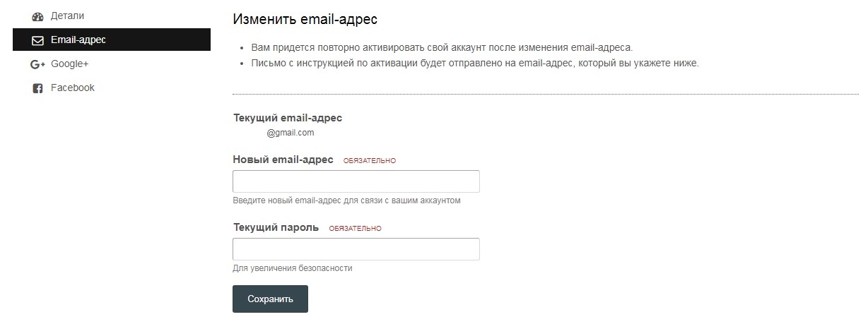Click the hint Введите новый email-адрес
Image resolution: width=868 pixels, height=324 pixels.
coord(346,200)
